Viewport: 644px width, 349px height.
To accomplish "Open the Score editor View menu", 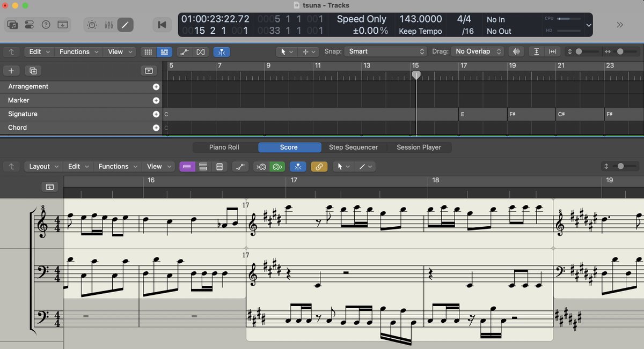I will pos(159,167).
